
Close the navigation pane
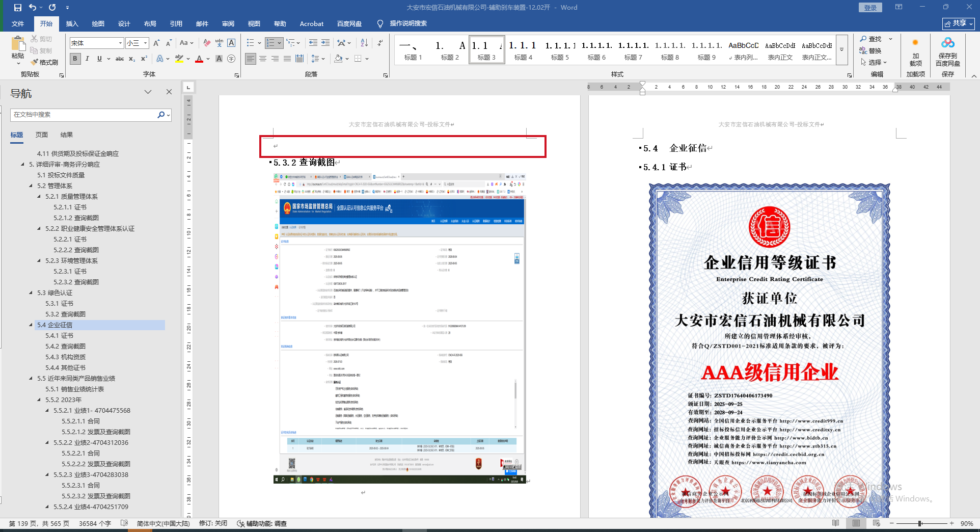[169, 92]
